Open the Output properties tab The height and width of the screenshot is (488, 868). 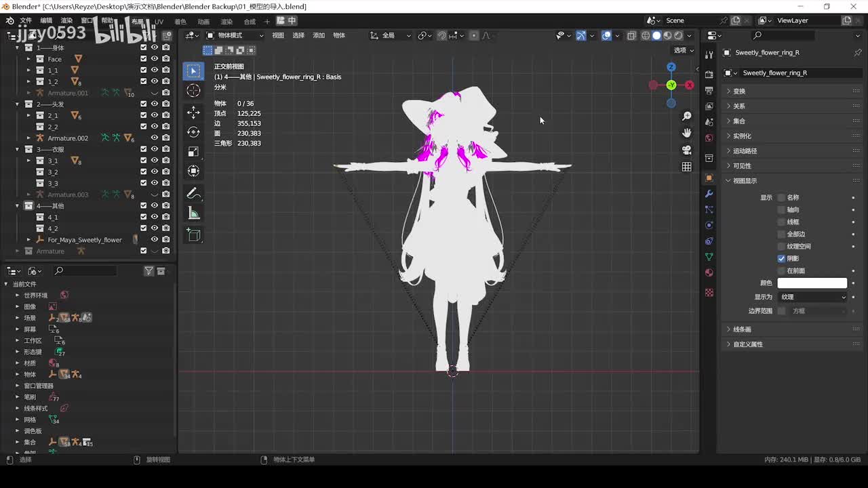point(709,90)
